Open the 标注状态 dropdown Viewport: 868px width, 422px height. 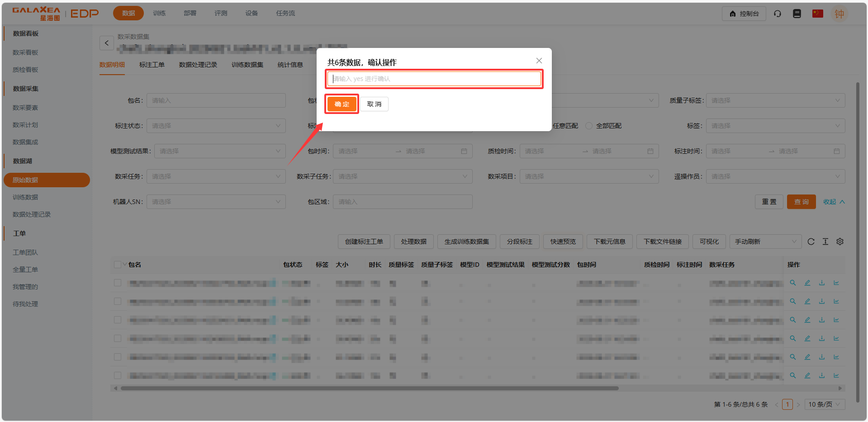[216, 126]
